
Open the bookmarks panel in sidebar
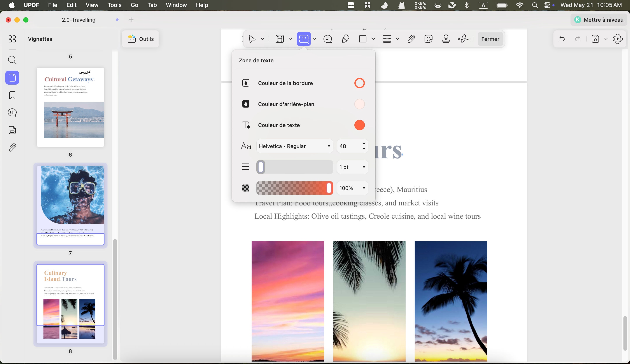pos(12,95)
